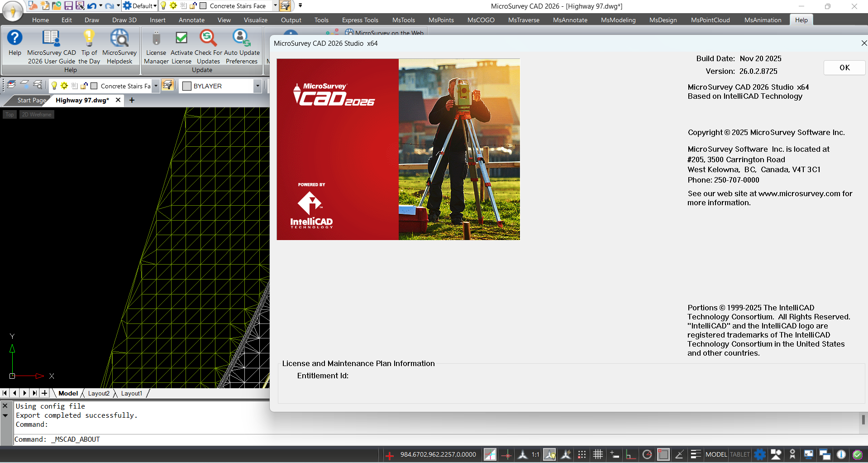Screen dimensions: 868x463
Task: Open the Top view label menu
Action: pyautogui.click(x=10, y=115)
